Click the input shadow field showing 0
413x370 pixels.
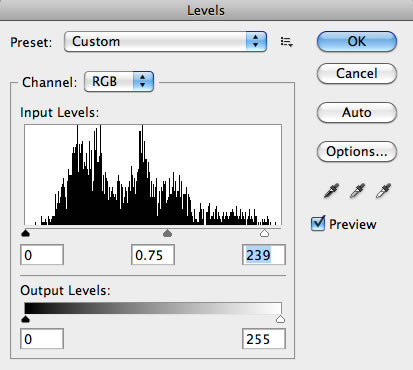[42, 255]
